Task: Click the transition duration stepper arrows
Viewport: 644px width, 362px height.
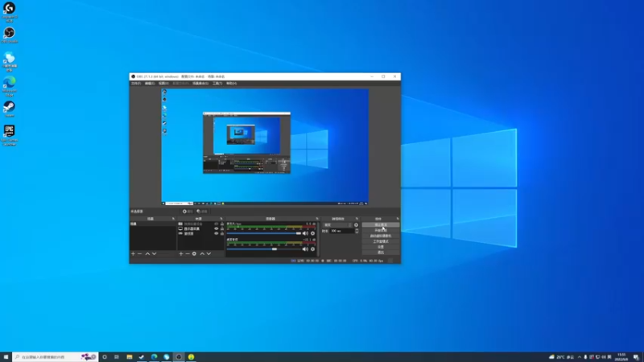Action: [x=357, y=231]
